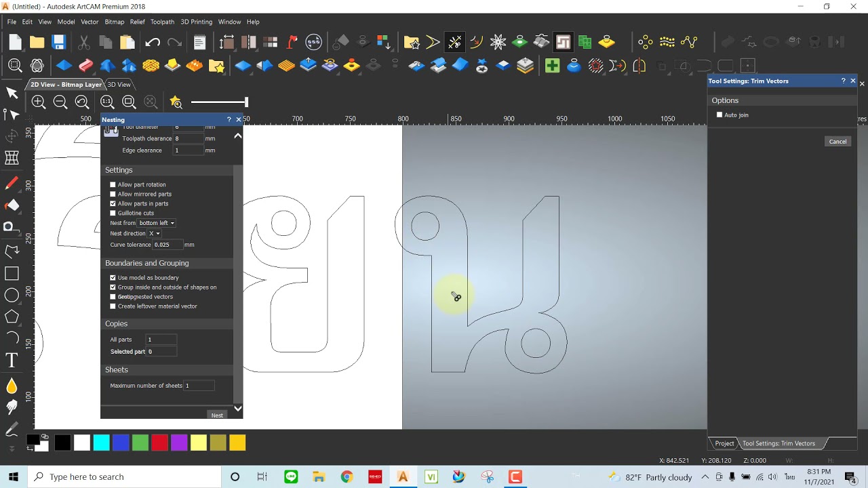Click the yellow weave relief icon
The width and height of the screenshot is (868, 488).
point(151,66)
